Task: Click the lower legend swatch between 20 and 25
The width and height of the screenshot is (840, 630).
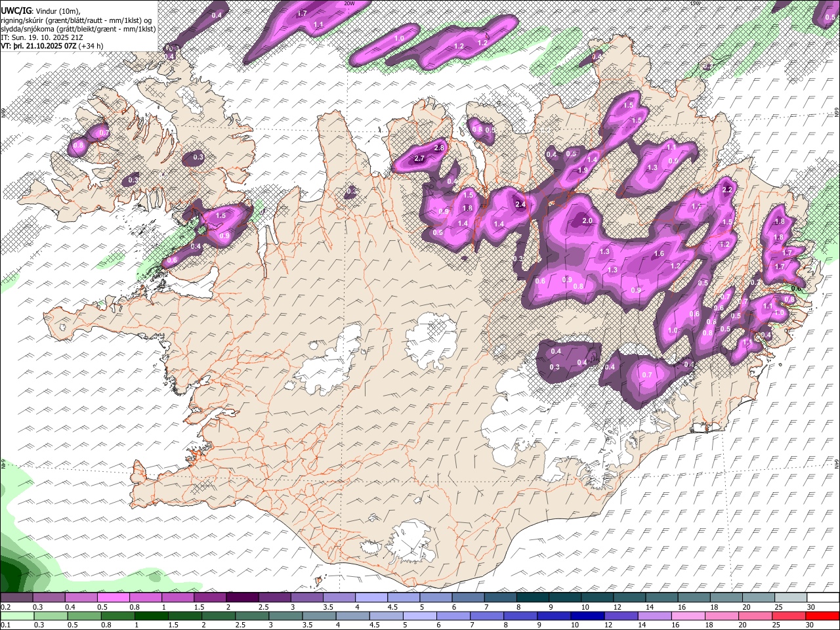Action: pos(755,616)
